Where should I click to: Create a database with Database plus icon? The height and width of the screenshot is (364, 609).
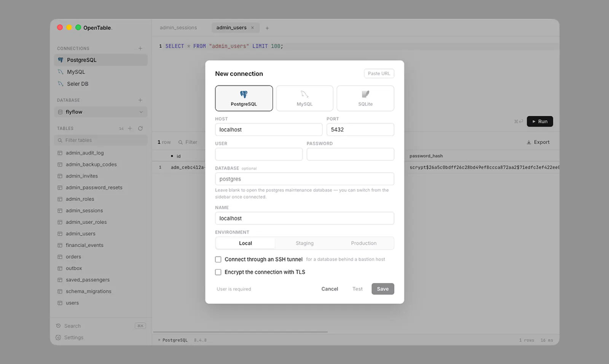click(x=140, y=100)
